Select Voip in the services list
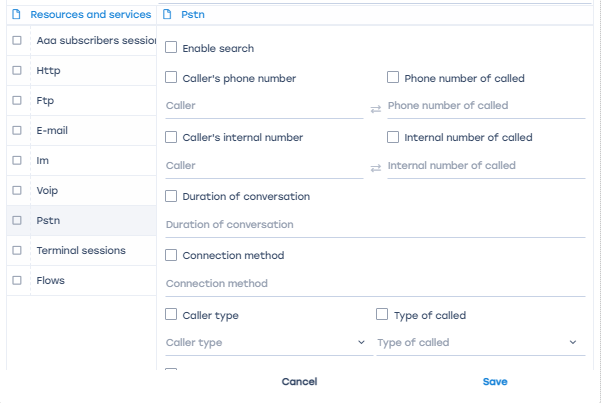The width and height of the screenshot is (601, 403). pos(47,190)
